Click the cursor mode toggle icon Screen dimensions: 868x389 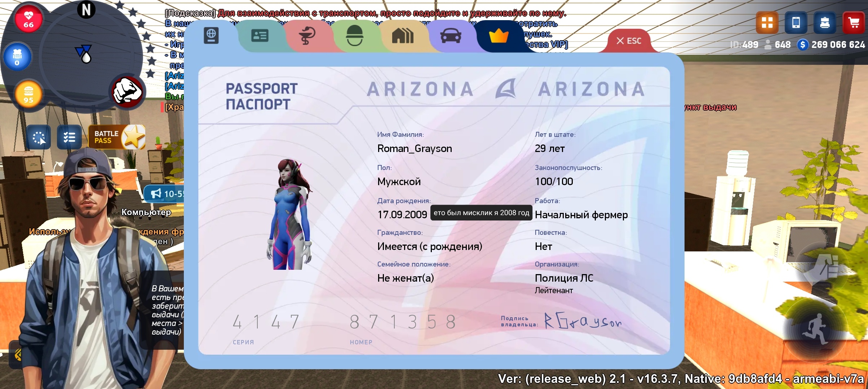(39, 137)
